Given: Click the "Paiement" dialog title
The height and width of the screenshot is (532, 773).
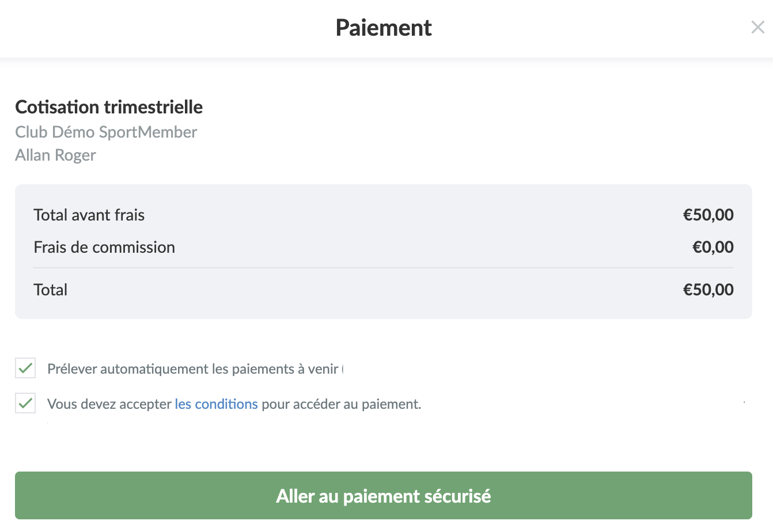Looking at the screenshot, I should [x=384, y=28].
